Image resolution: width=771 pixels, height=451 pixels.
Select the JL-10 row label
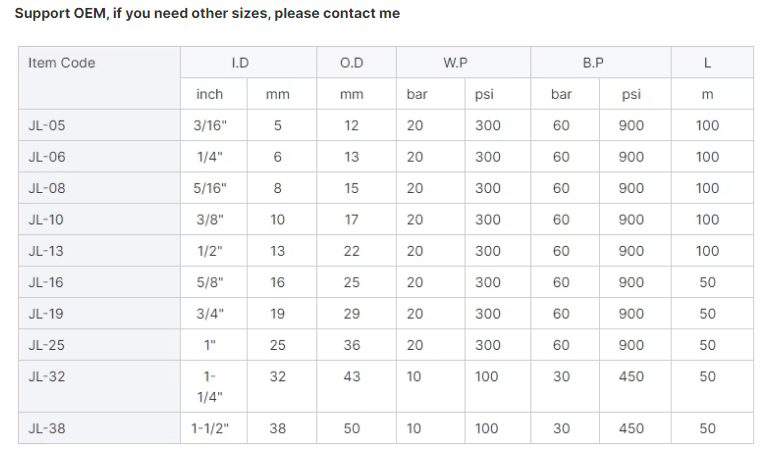(x=46, y=220)
